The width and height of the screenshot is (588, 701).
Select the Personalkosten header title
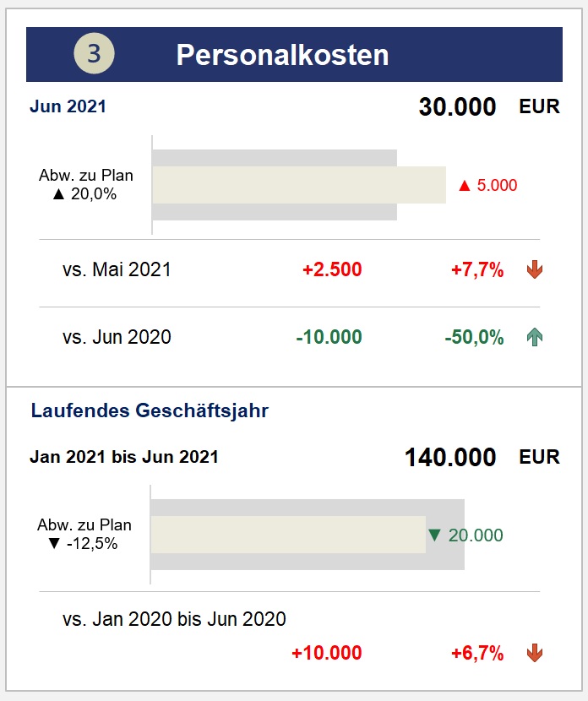282,55
